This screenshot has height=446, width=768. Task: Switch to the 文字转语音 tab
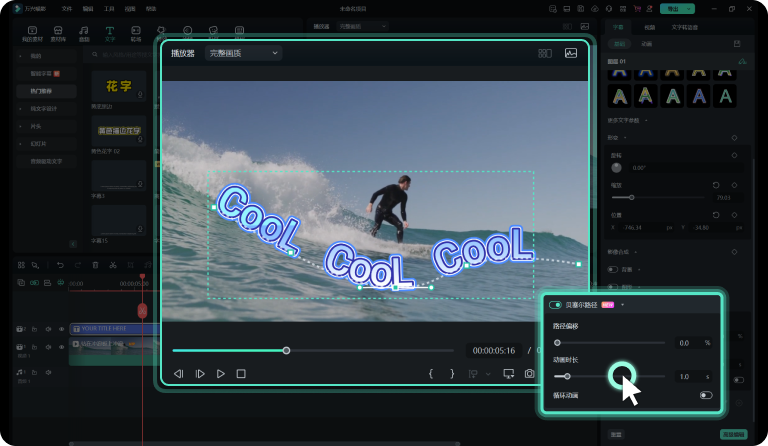684,27
